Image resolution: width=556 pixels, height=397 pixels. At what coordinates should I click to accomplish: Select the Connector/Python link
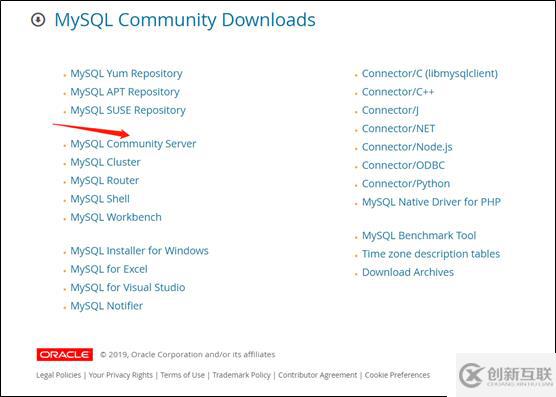(x=406, y=184)
